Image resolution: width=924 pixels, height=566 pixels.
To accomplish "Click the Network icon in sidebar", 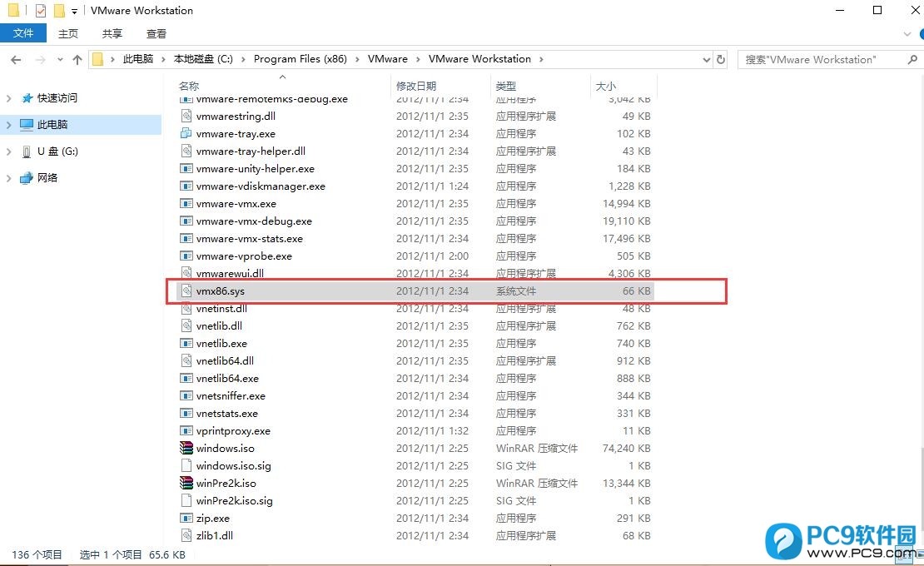I will 27,178.
